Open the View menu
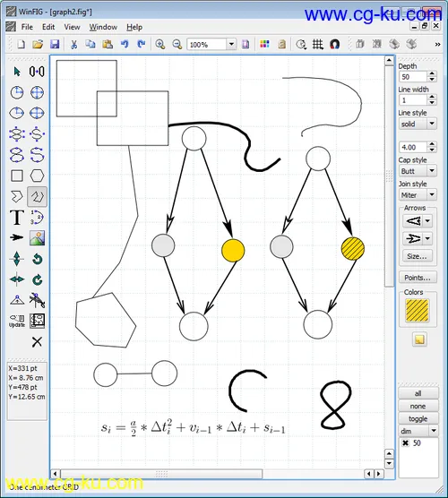The width and height of the screenshot is (448, 498). click(x=72, y=27)
